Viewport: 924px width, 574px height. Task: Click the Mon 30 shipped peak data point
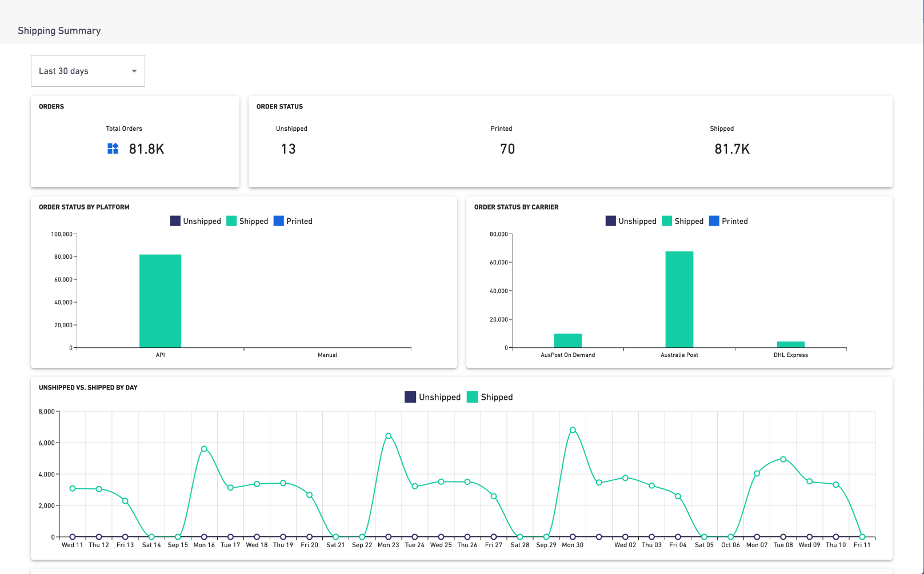pos(573,430)
